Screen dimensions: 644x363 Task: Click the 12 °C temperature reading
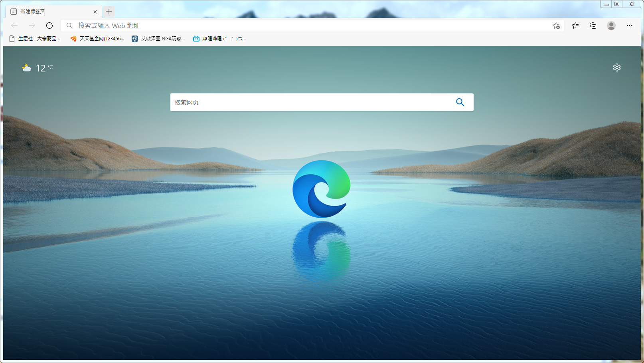(44, 68)
